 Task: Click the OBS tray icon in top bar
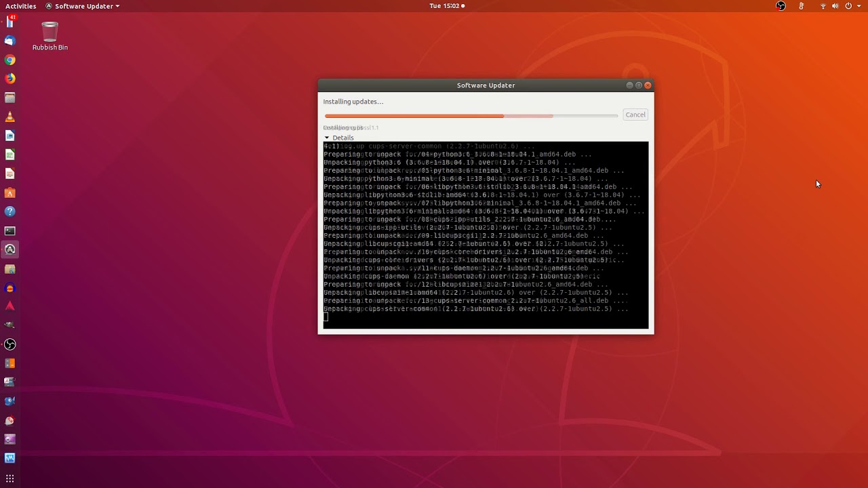click(x=781, y=6)
